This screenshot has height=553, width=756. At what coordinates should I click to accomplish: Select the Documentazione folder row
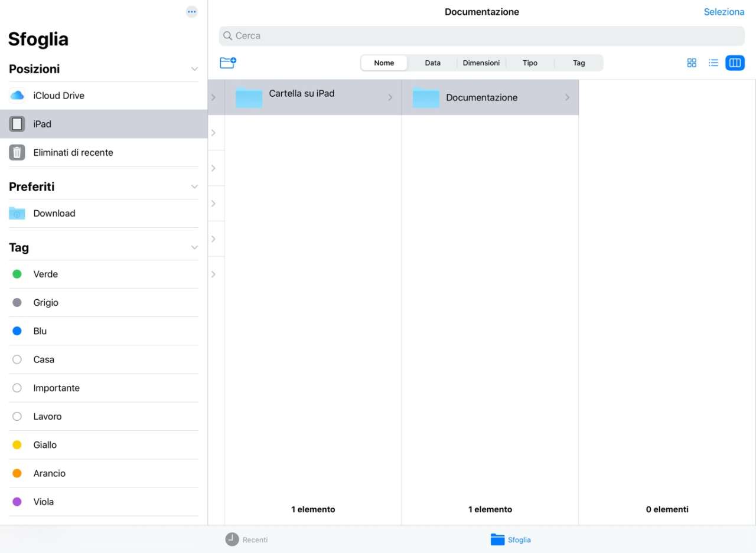pyautogui.click(x=490, y=97)
